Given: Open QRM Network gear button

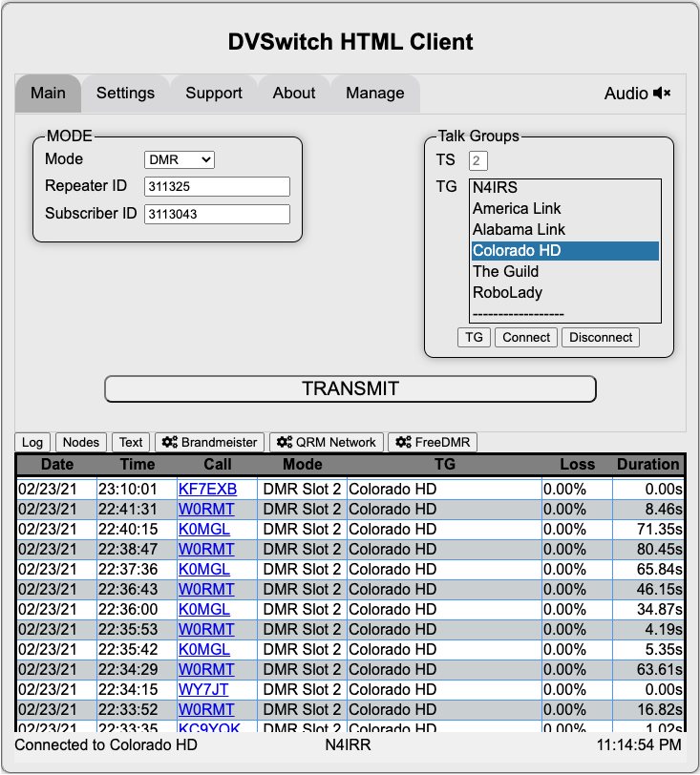Looking at the screenshot, I should coord(328,442).
